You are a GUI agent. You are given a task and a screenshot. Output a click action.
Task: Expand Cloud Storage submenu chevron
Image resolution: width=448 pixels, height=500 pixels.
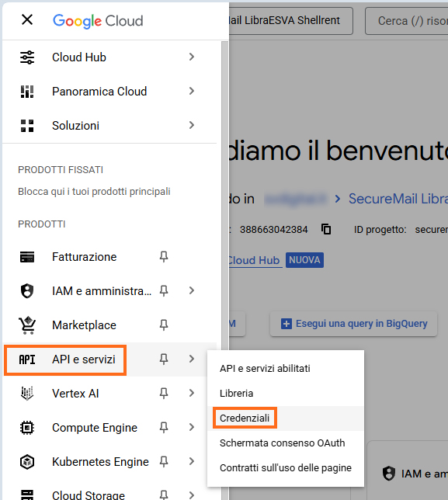[191, 495]
